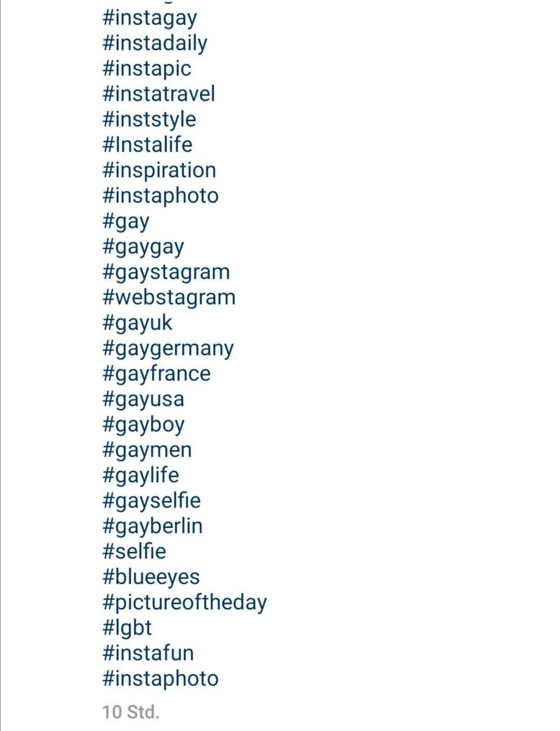
Task: Open the #gayuk hashtag
Action: (x=138, y=323)
